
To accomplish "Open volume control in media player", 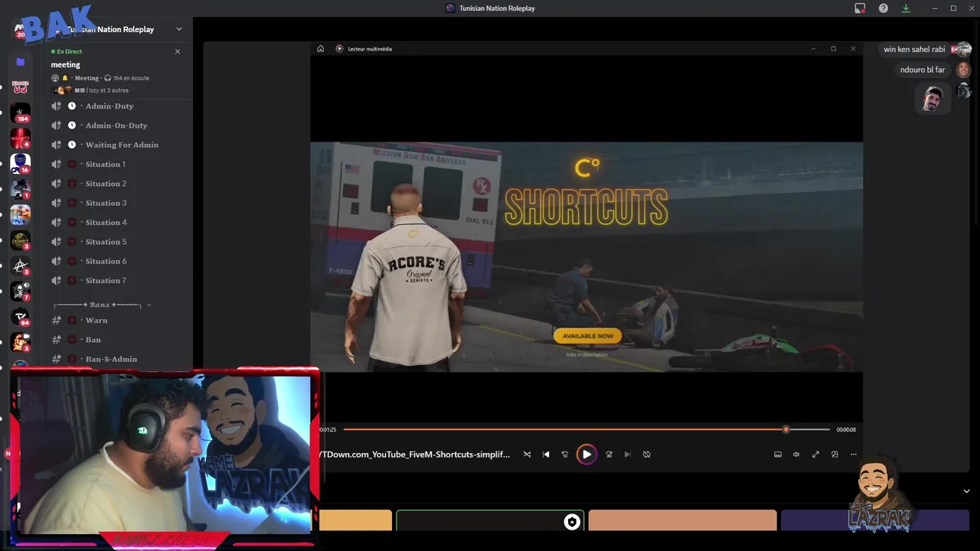I will point(796,455).
